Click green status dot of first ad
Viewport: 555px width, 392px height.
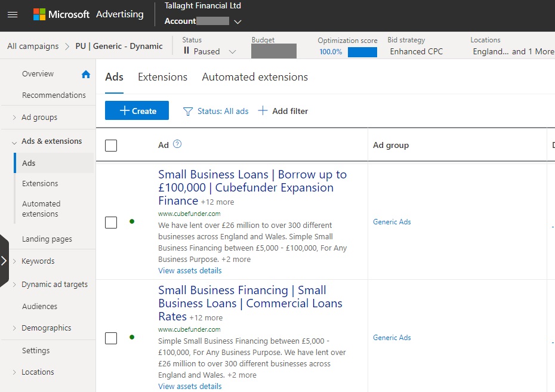tap(132, 221)
